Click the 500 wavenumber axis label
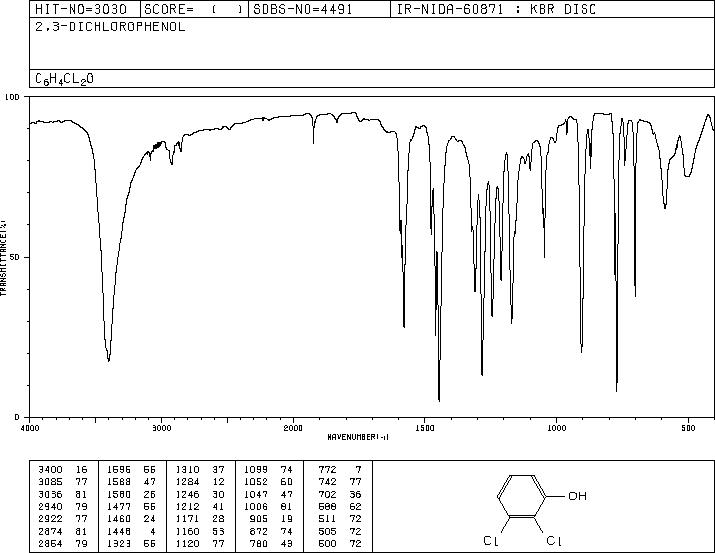Viewport: 715px width, 553px height. coord(688,428)
